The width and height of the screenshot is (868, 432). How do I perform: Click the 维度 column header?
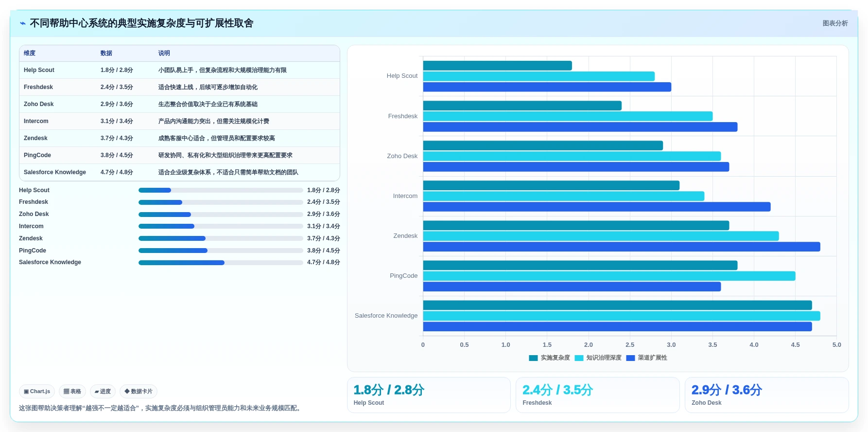pos(30,53)
